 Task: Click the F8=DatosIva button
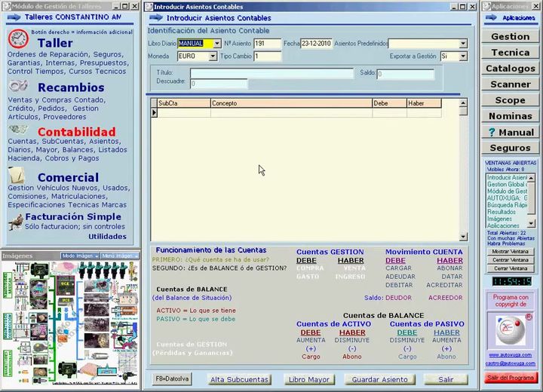pos(172,379)
